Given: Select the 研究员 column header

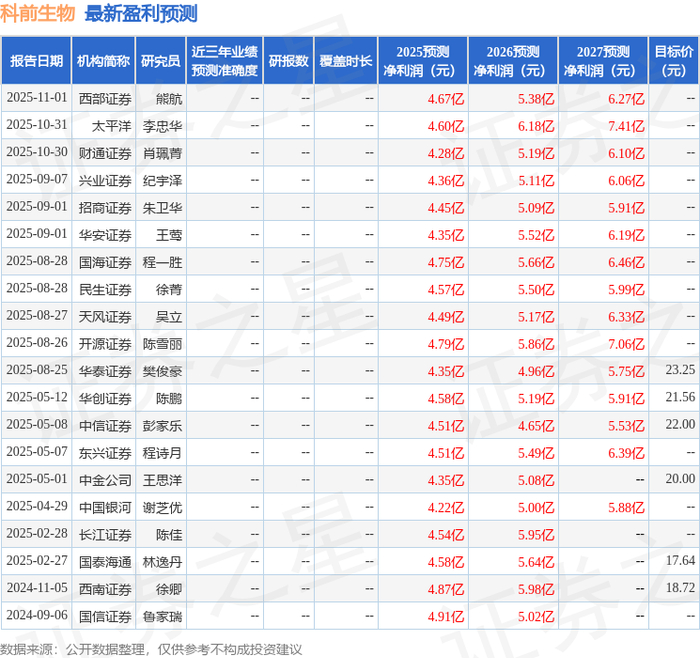Looking at the screenshot, I should point(161,61).
